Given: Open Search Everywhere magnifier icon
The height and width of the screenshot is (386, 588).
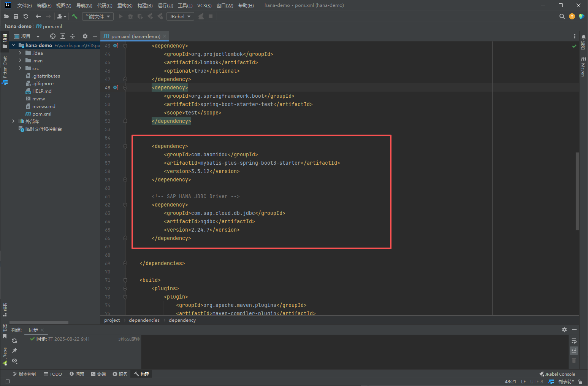Looking at the screenshot, I should click(x=562, y=16).
